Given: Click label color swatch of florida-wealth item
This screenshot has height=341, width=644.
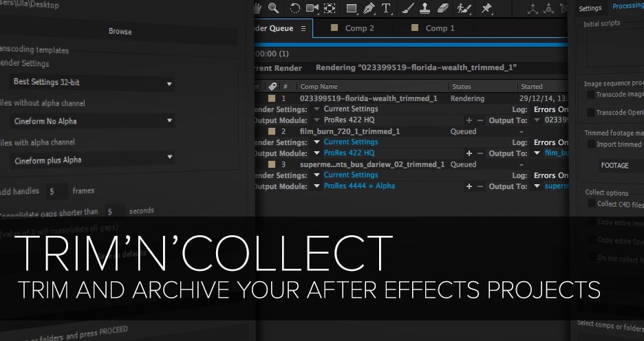Looking at the screenshot, I should [272, 98].
